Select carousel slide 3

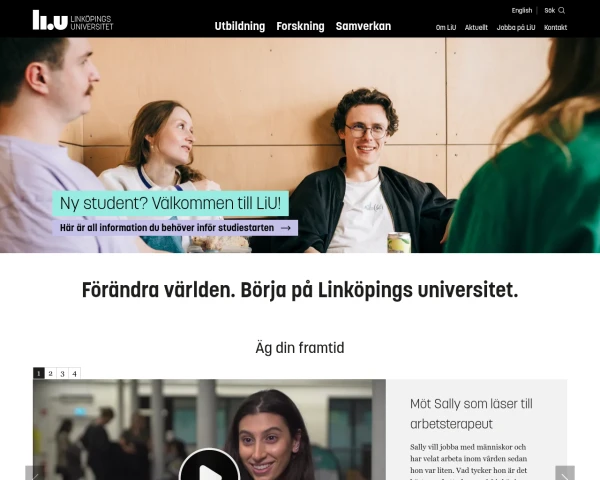click(62, 373)
